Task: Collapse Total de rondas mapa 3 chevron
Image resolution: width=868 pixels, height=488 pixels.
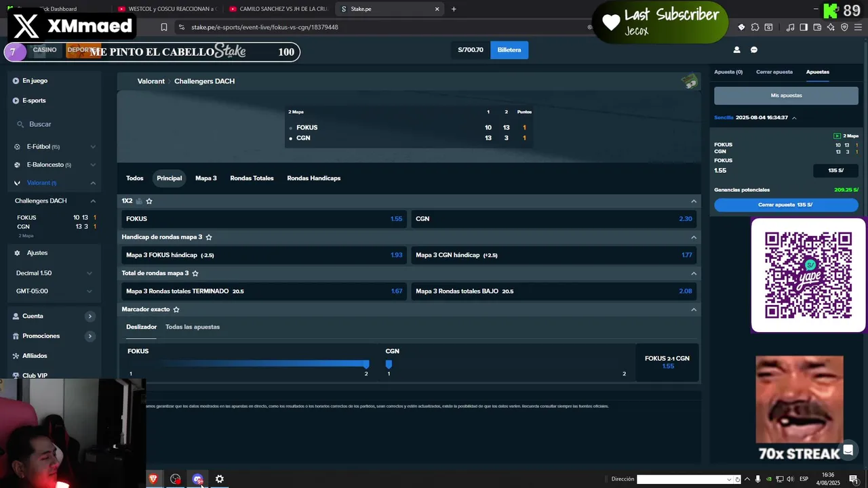Action: 694,273
